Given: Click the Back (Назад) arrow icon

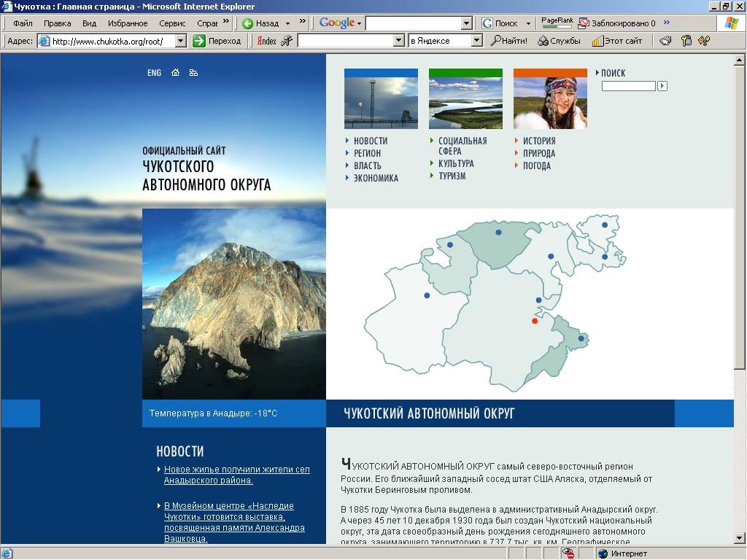Looking at the screenshot, I should pos(247,23).
